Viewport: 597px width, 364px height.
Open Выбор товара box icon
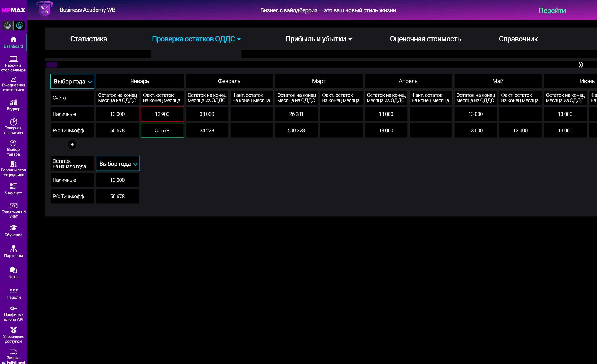pyautogui.click(x=13, y=143)
